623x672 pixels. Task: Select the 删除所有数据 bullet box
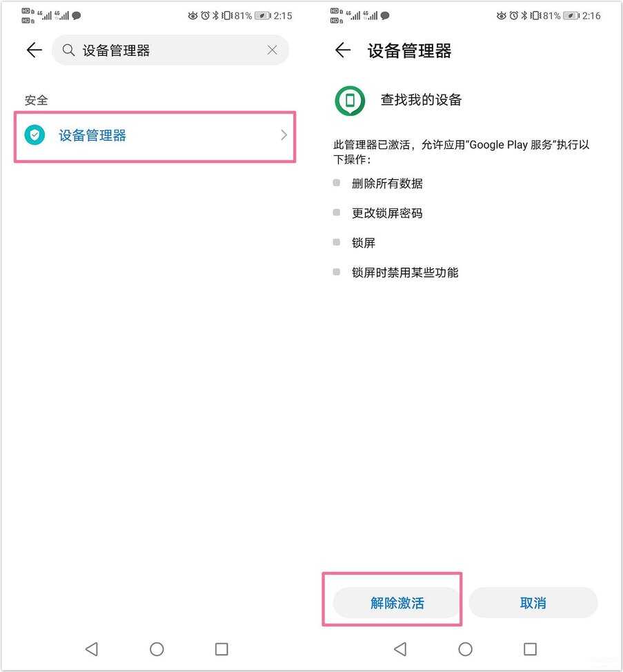pyautogui.click(x=337, y=183)
